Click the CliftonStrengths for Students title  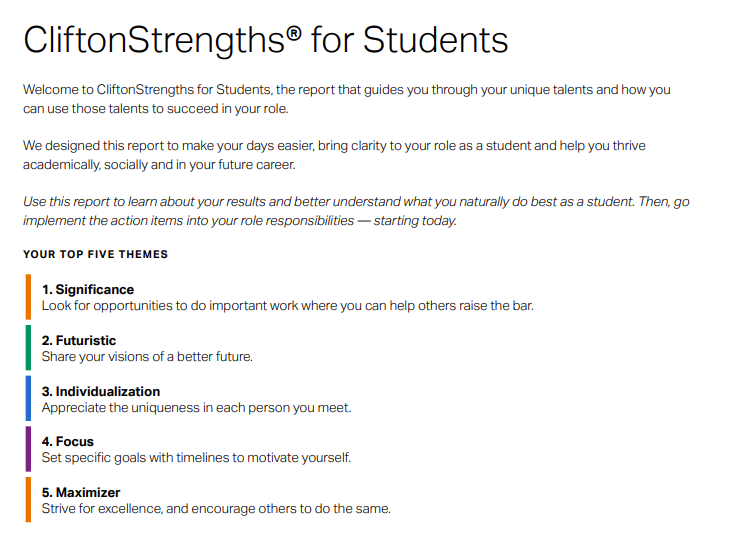pyautogui.click(x=265, y=40)
